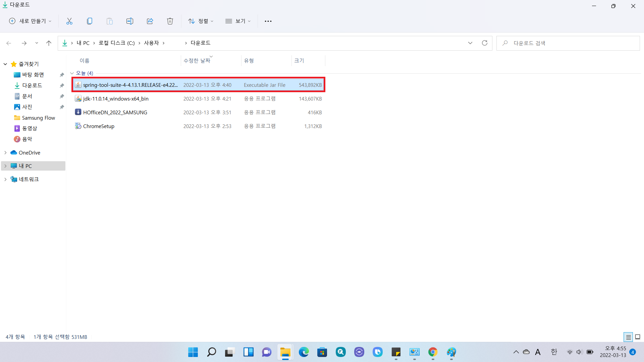Open the three-dots more options menu

tap(268, 21)
